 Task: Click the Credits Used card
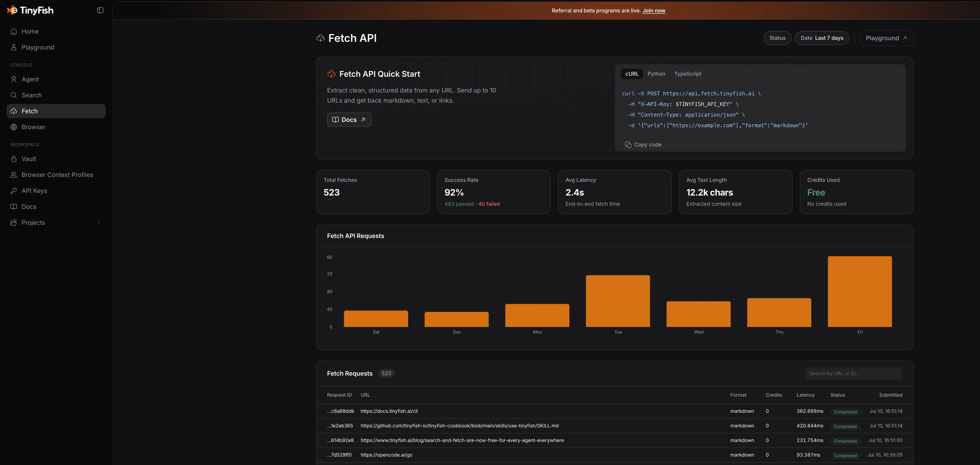[856, 192]
